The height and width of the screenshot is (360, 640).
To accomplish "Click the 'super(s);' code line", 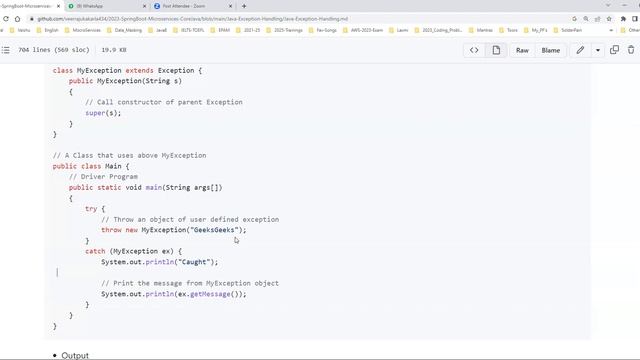I will [x=103, y=113].
